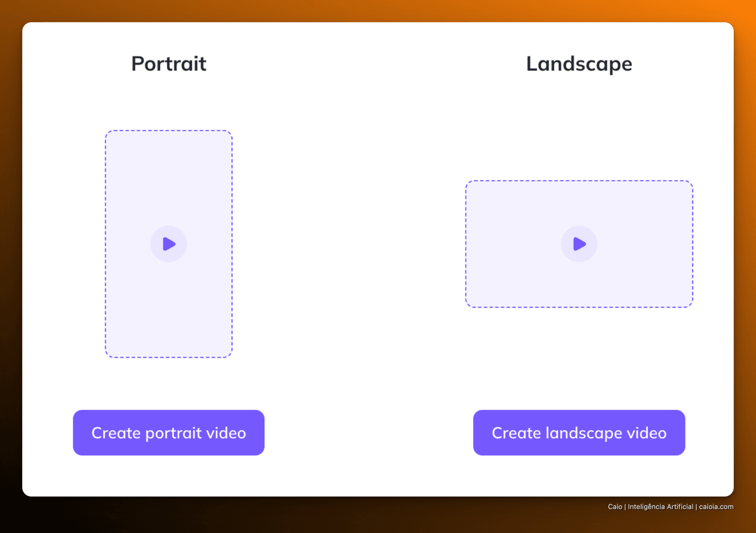Select the Landscape heading text

(x=579, y=64)
